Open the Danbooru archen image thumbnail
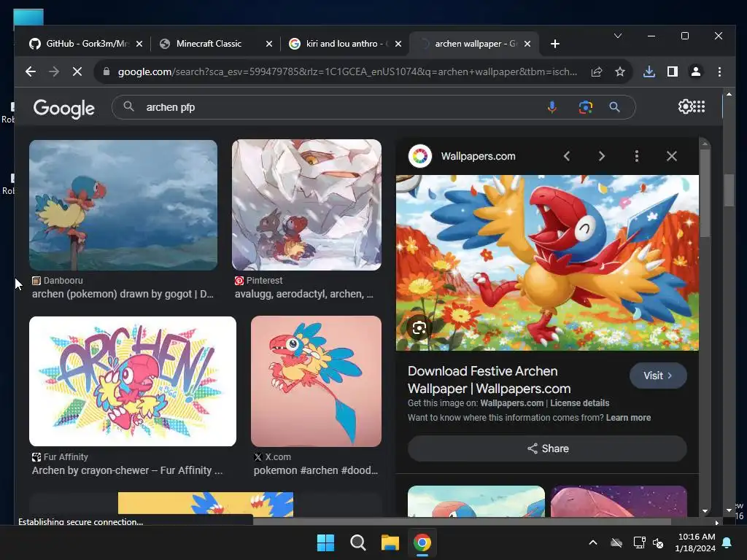 tap(123, 205)
